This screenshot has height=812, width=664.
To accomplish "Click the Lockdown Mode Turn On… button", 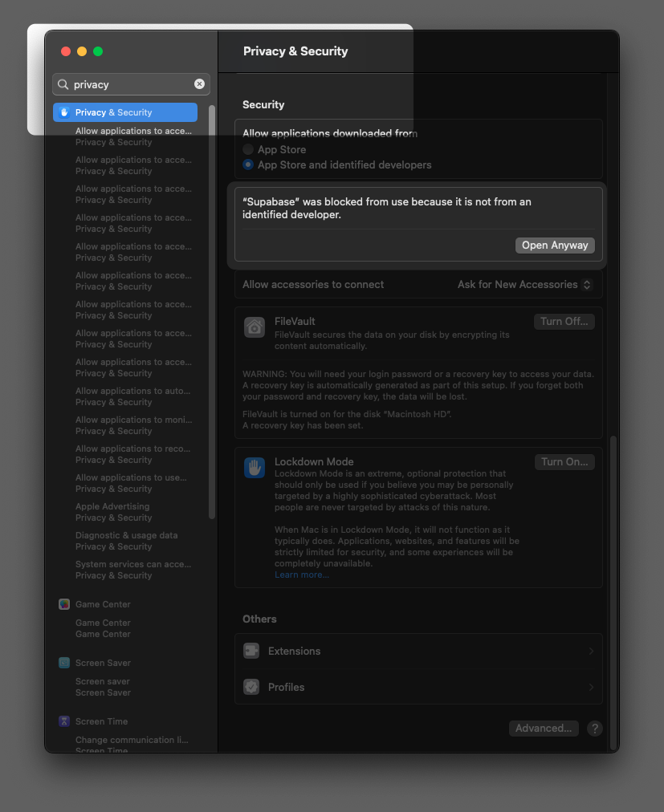I will tap(564, 462).
